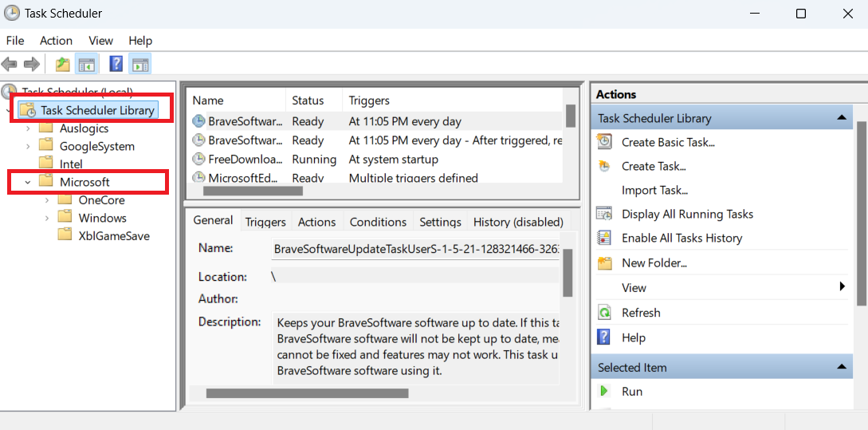Viewport: 868px width, 430px height.
Task: Click the Name field with BraveSoftwareUpdateTaskUser text
Action: coord(416,250)
